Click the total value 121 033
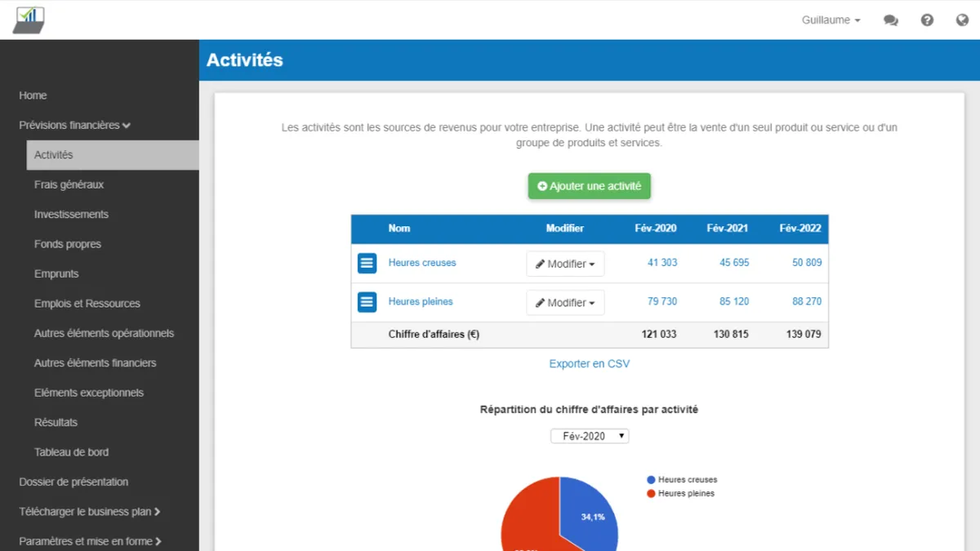 tap(659, 335)
